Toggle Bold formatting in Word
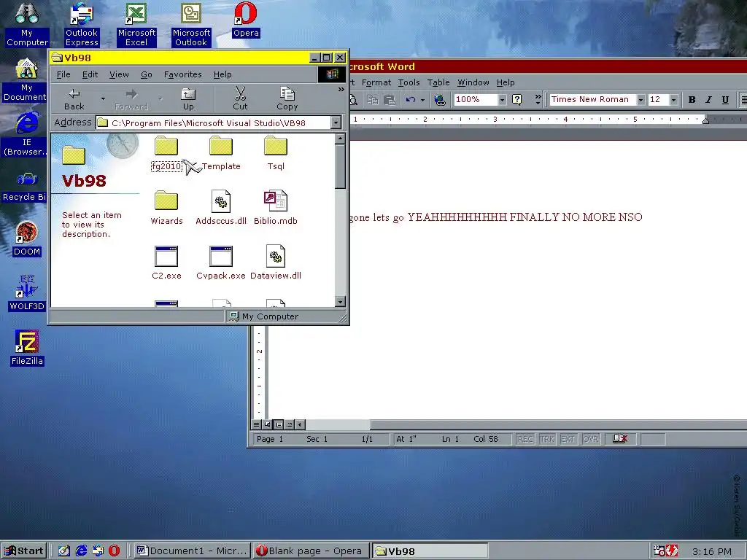 pyautogui.click(x=692, y=99)
